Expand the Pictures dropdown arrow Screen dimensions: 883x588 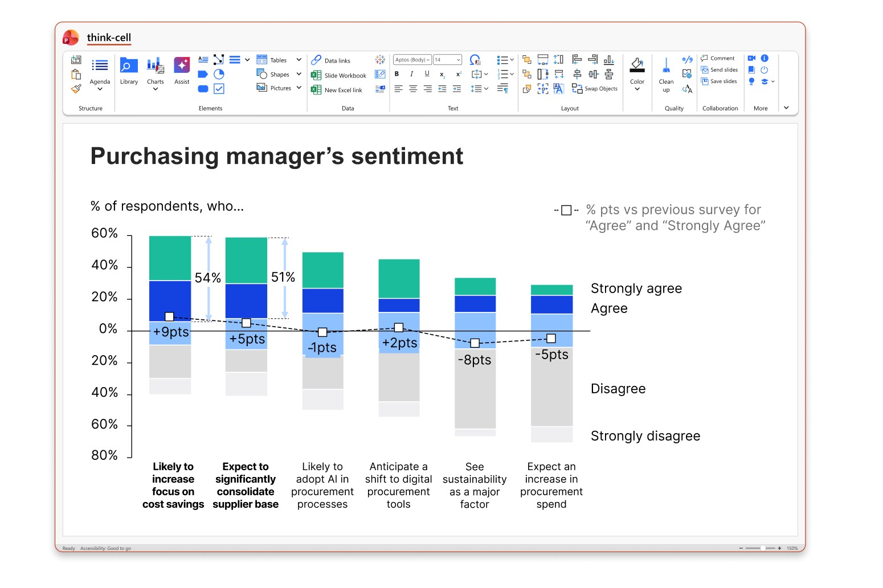coord(299,88)
